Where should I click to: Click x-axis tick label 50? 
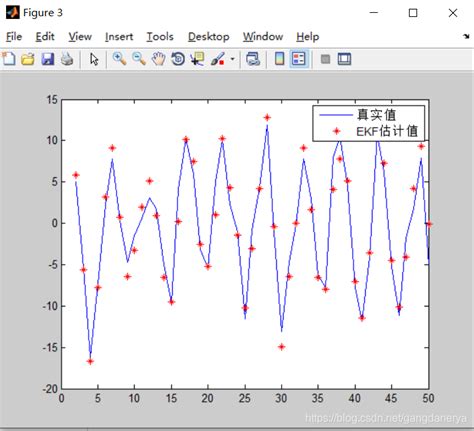[428, 398]
